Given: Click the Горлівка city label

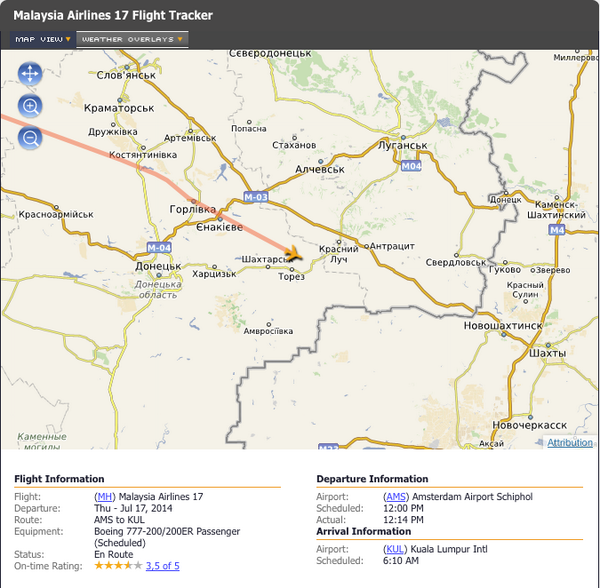Looking at the screenshot, I should click(193, 209).
